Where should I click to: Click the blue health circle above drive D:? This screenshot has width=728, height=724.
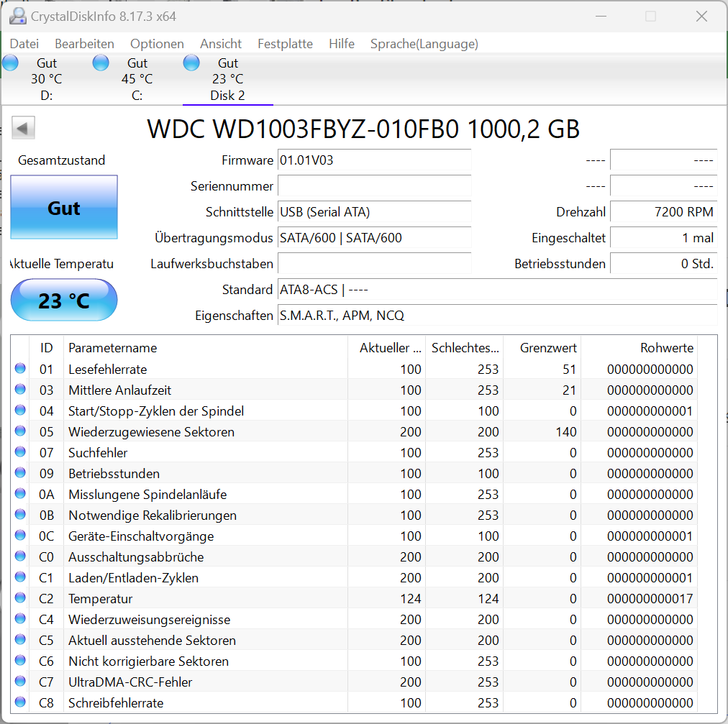[10, 63]
